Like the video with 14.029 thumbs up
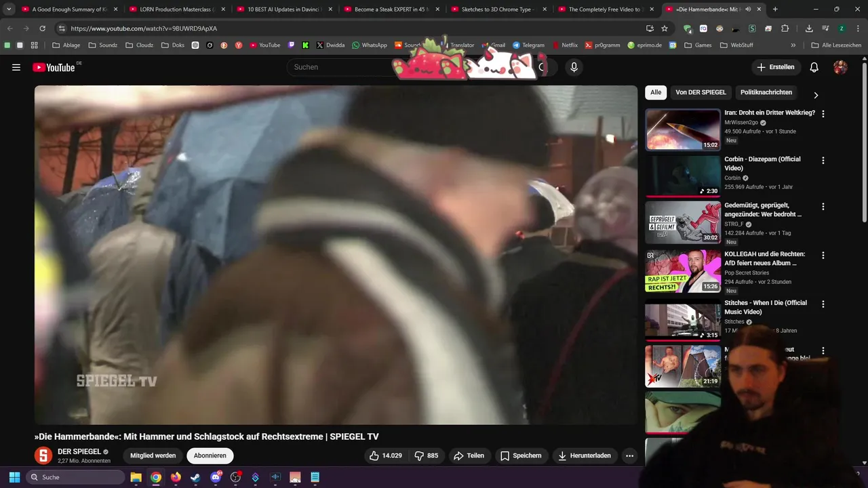 point(385,455)
